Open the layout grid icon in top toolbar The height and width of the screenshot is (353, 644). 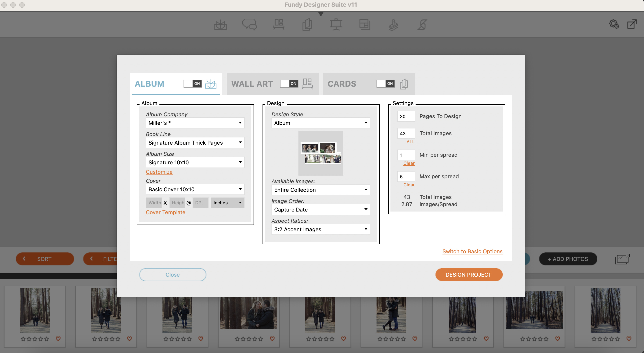(364, 24)
